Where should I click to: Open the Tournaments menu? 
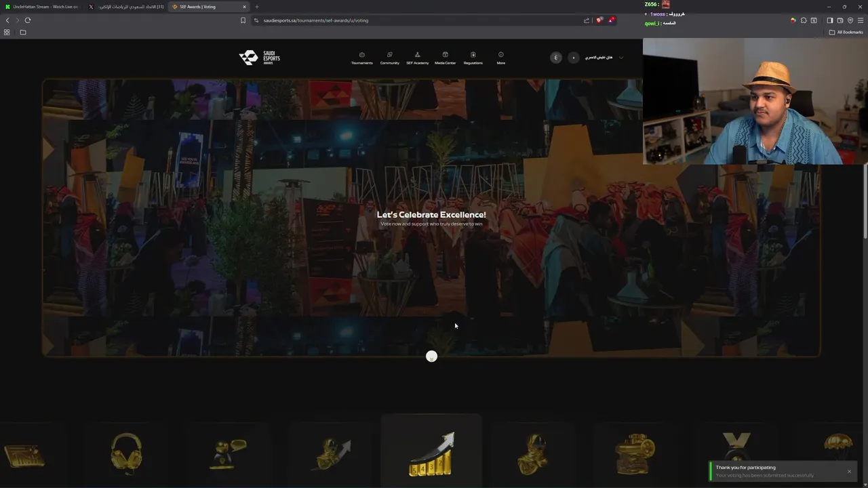tap(361, 58)
